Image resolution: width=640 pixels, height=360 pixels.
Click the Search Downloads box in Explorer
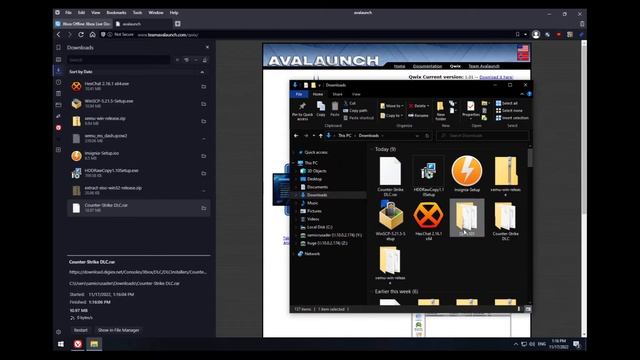(x=483, y=136)
